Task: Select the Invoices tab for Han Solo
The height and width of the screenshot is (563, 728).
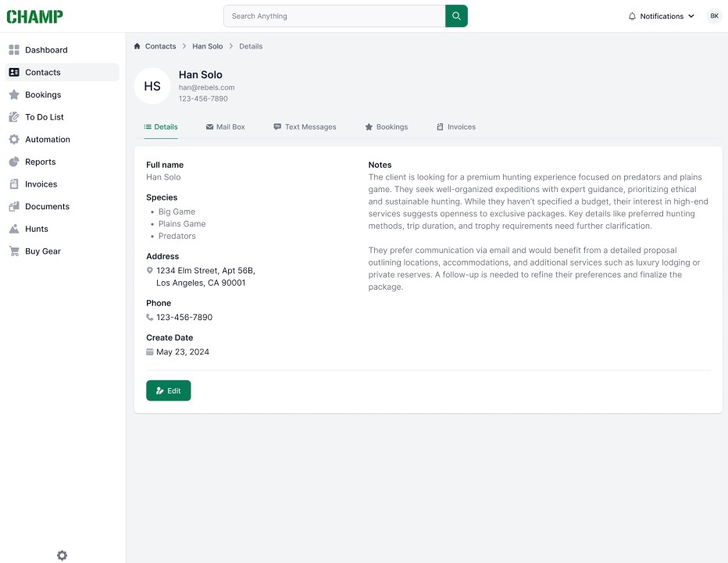Action: 456,126
